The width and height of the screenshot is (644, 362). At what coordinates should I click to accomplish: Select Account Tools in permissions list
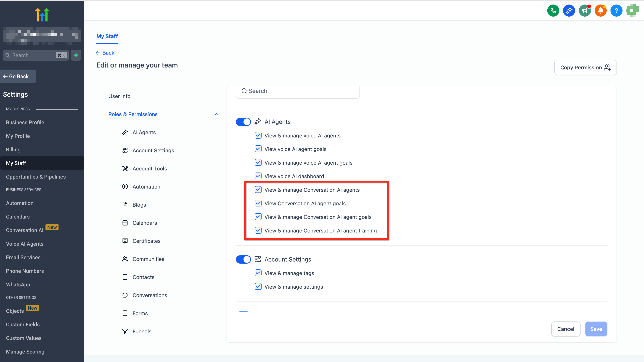click(x=150, y=169)
